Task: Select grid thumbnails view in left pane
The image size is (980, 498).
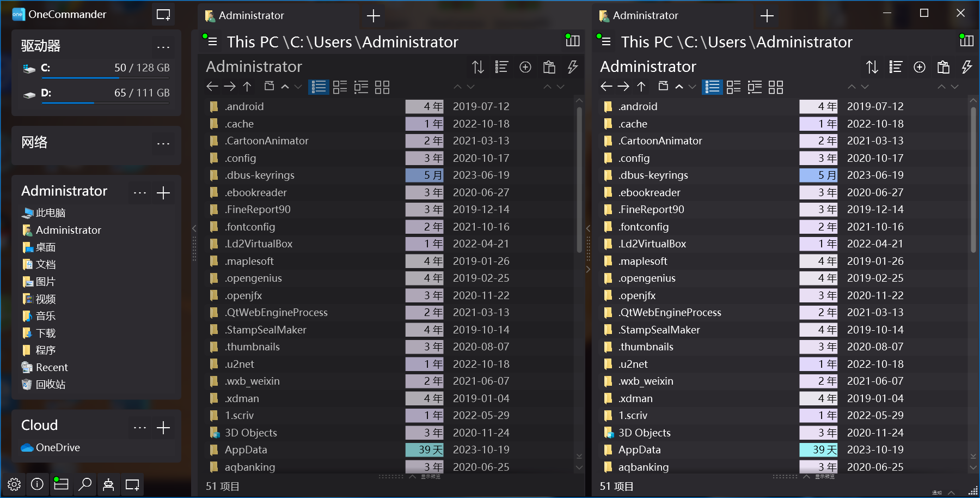Action: point(382,87)
